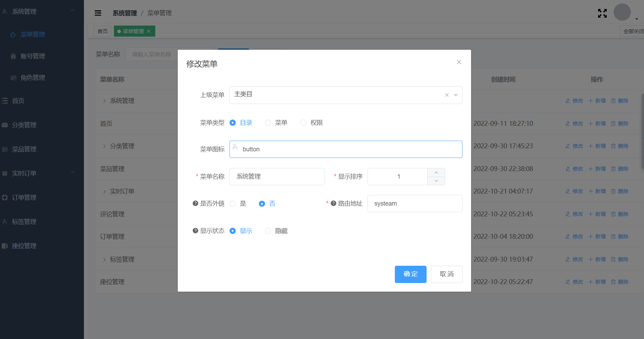This screenshot has height=339, width=644.
Task: Choose 是 for 是否外链
Action: pyautogui.click(x=238, y=204)
